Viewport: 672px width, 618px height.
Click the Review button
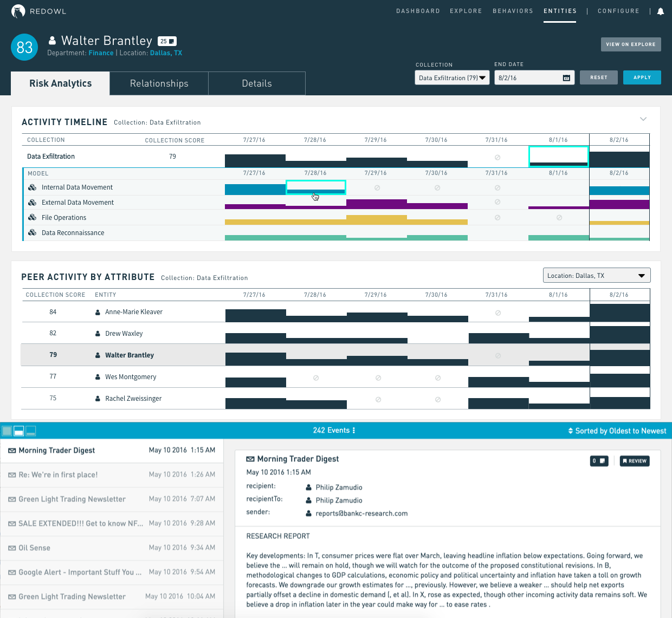click(635, 461)
